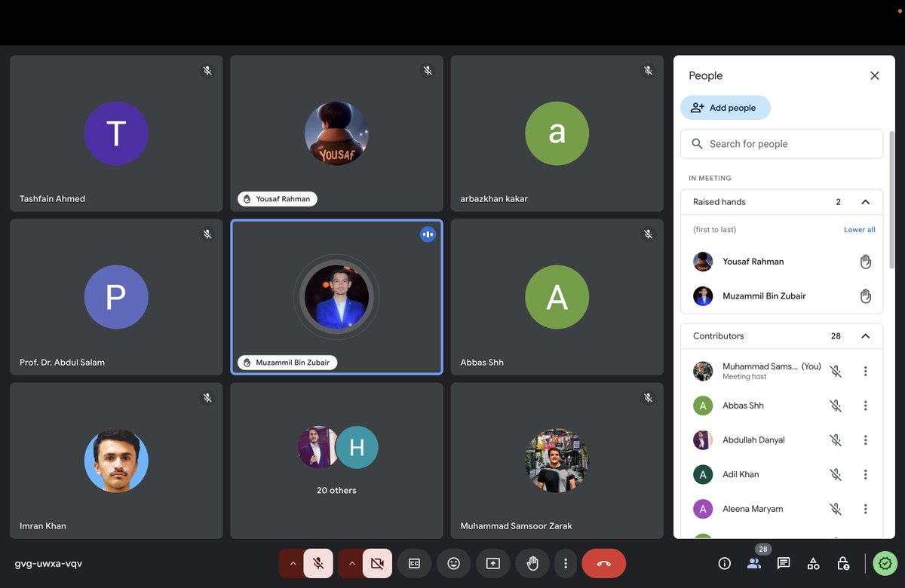Click the speaking indicator on Muzammil's tile
The image size is (905, 588).
(x=428, y=234)
